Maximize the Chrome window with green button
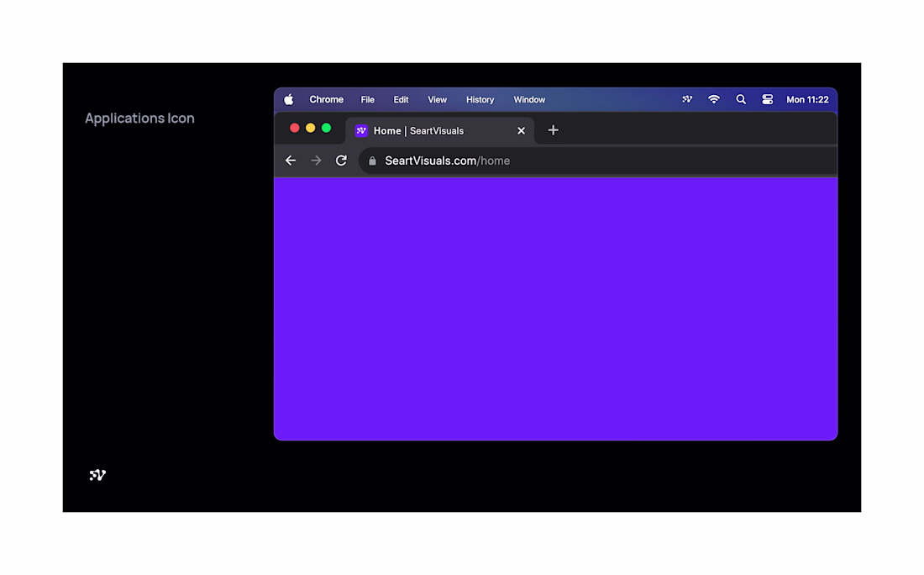The image size is (924, 575). 327,128
